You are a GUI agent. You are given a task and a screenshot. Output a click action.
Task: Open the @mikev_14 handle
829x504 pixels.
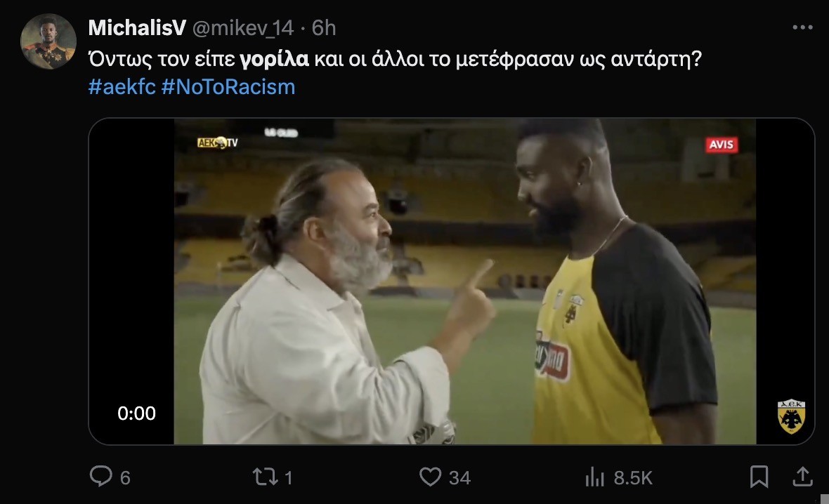pyautogui.click(x=242, y=28)
